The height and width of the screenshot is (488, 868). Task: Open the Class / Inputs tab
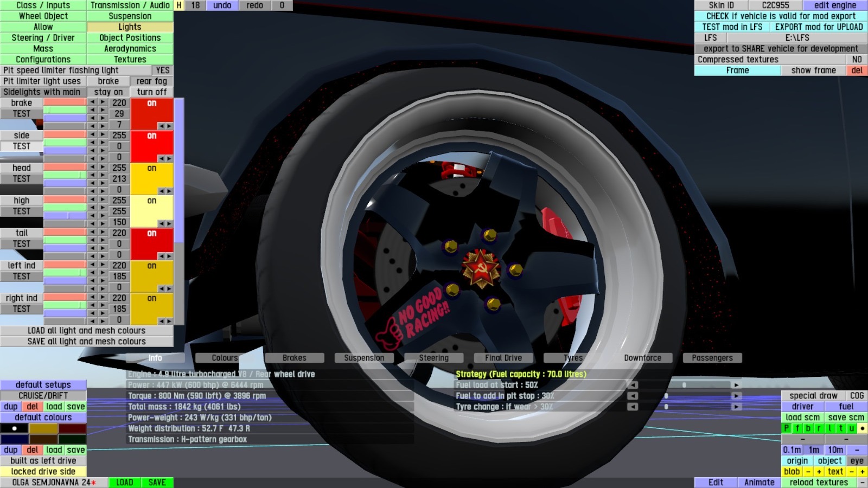[x=43, y=5]
